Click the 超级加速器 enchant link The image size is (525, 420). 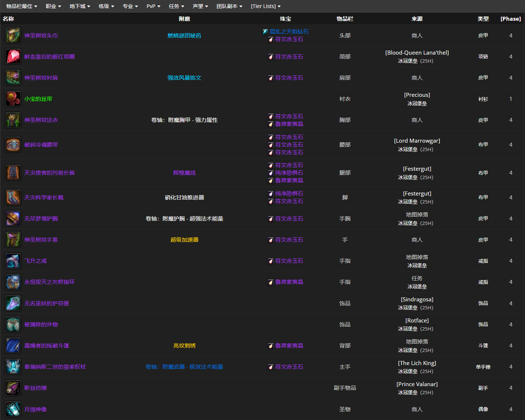click(184, 240)
